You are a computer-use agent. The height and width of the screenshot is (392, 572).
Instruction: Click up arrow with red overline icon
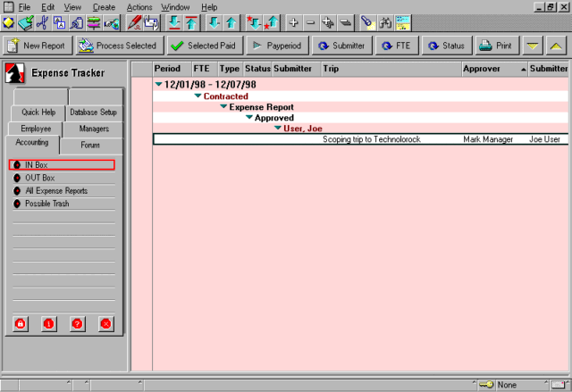191,23
